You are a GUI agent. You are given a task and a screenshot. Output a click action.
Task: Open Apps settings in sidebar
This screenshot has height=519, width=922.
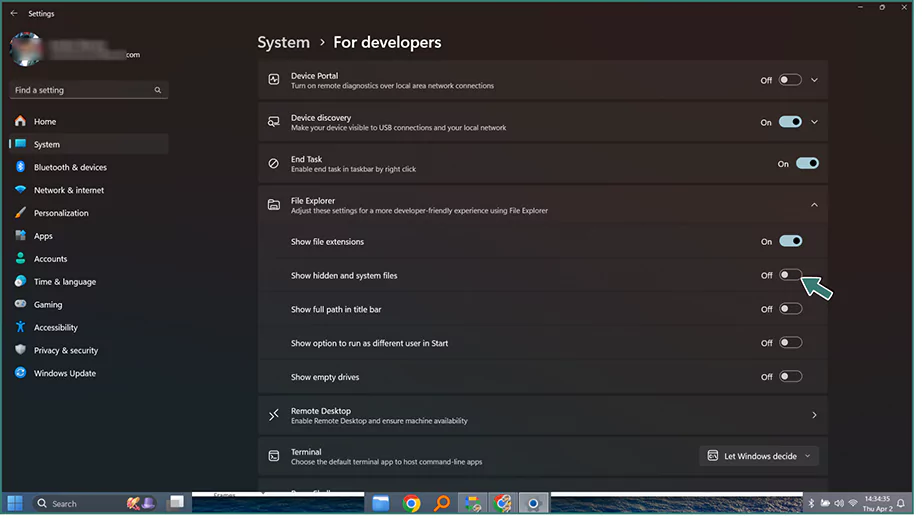coord(89,237)
